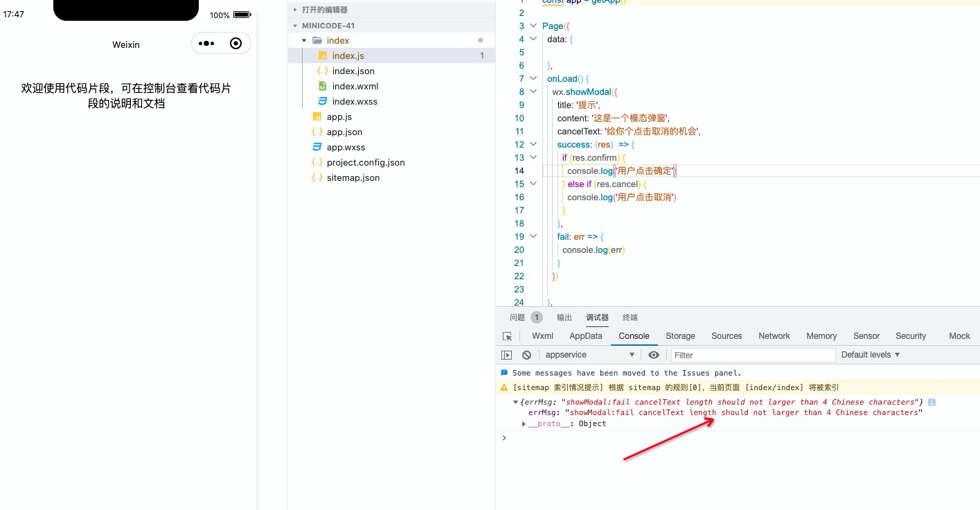The height and width of the screenshot is (510, 980).
Task: Click the Weixin title in simulator
Action: tap(126, 44)
